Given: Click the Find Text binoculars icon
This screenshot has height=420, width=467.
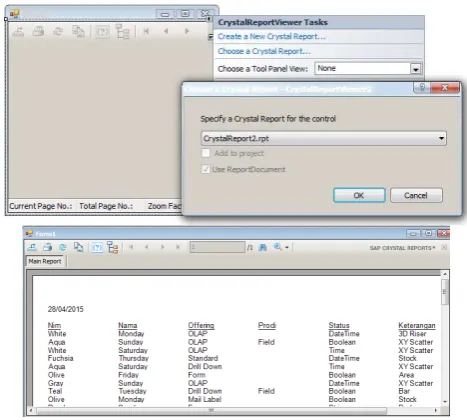Looking at the screenshot, I should click(263, 247).
